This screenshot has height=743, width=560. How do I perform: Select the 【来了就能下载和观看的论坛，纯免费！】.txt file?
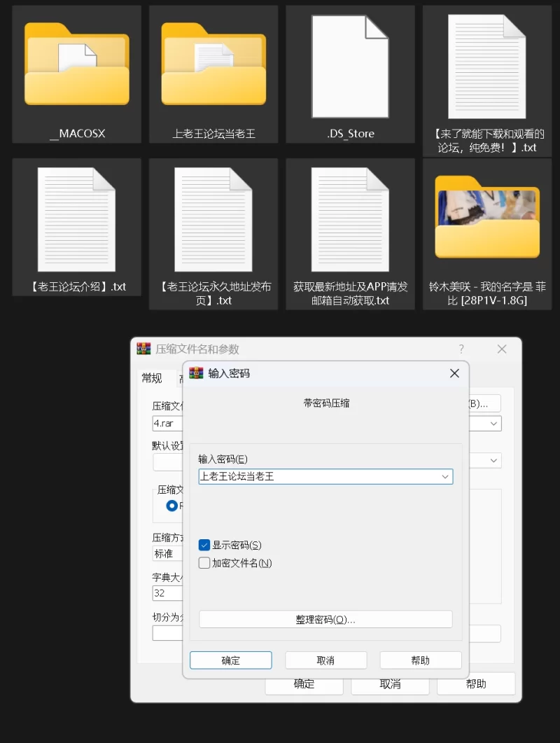(x=487, y=67)
